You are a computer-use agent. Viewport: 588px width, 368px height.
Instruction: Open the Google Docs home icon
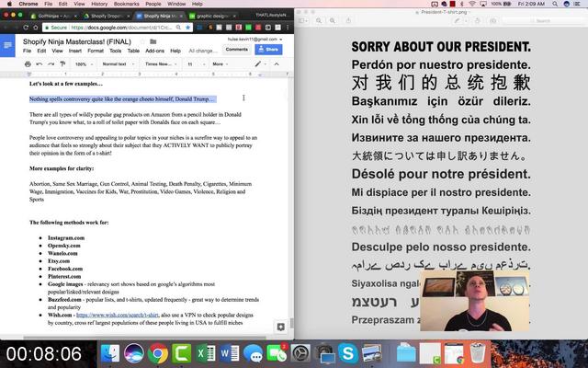tap(7, 45)
